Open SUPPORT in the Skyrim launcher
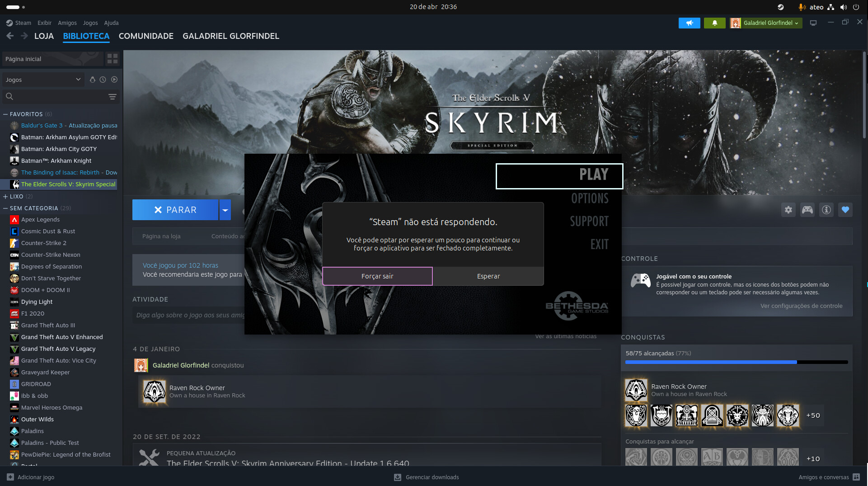Image resolution: width=868 pixels, height=486 pixels. tap(589, 222)
